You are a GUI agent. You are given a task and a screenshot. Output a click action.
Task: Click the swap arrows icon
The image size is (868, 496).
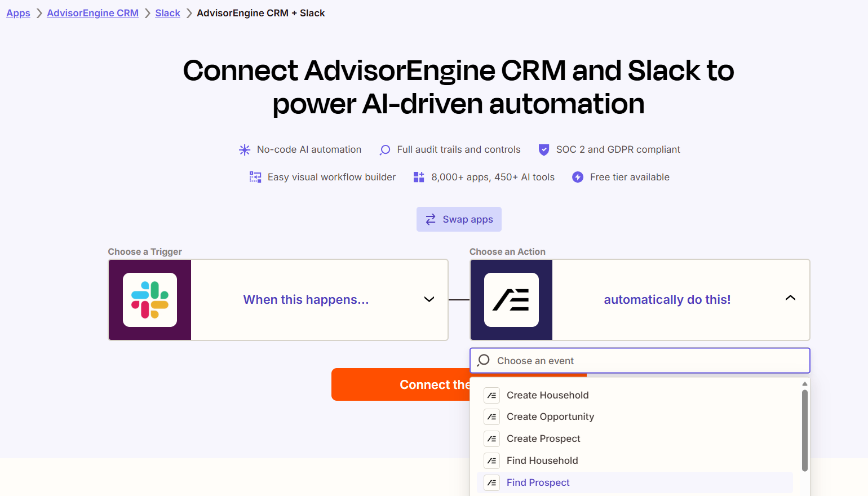pyautogui.click(x=431, y=219)
